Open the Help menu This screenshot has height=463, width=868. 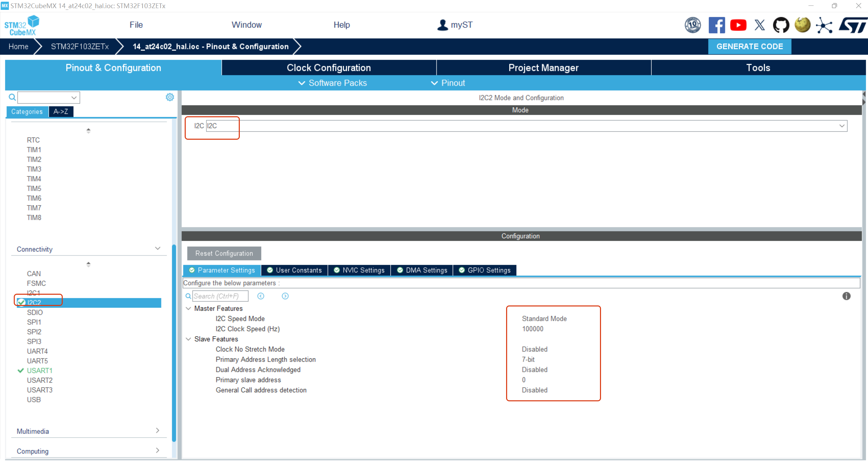341,25
